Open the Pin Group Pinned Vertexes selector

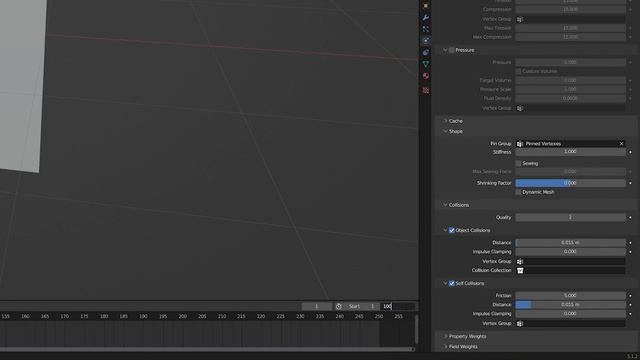pos(570,144)
